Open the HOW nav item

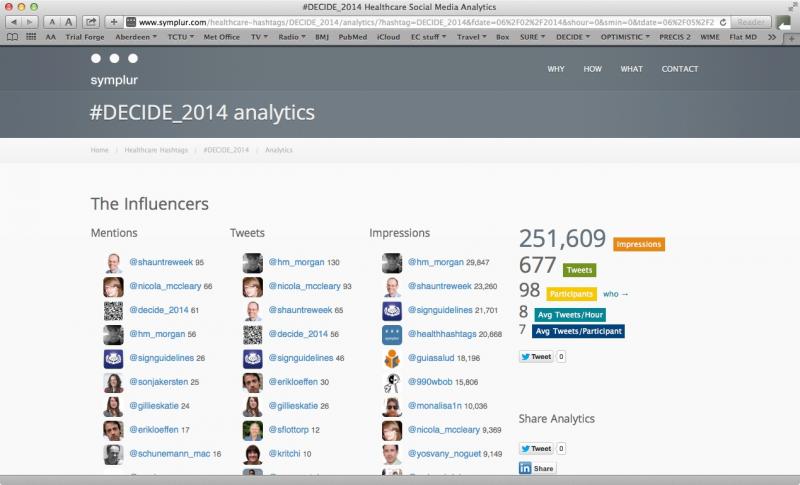[592, 69]
